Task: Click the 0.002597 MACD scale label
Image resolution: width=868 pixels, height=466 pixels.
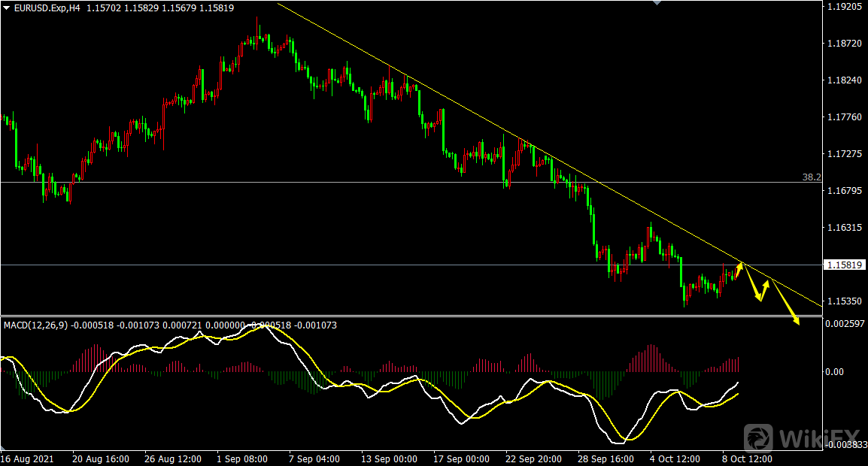Action: pos(844,323)
